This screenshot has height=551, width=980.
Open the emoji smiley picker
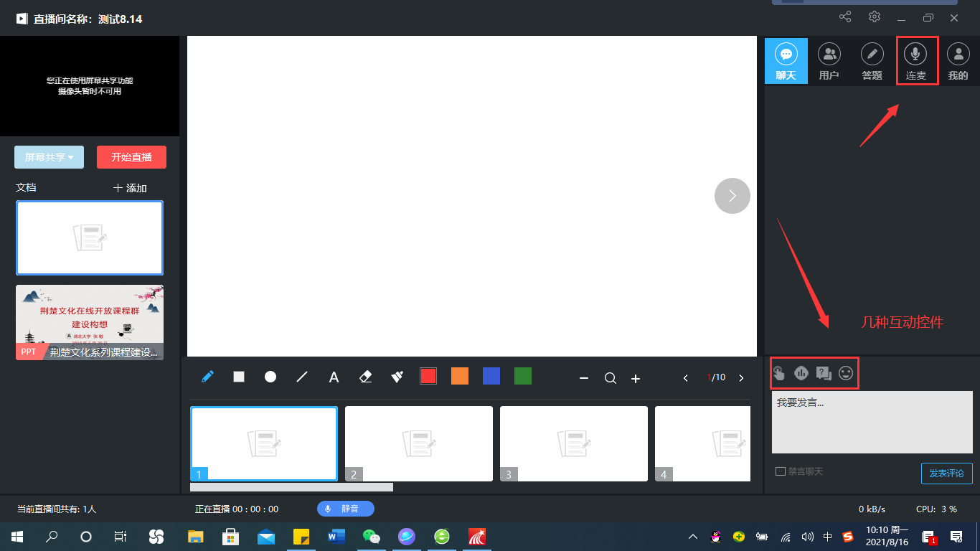coord(847,373)
